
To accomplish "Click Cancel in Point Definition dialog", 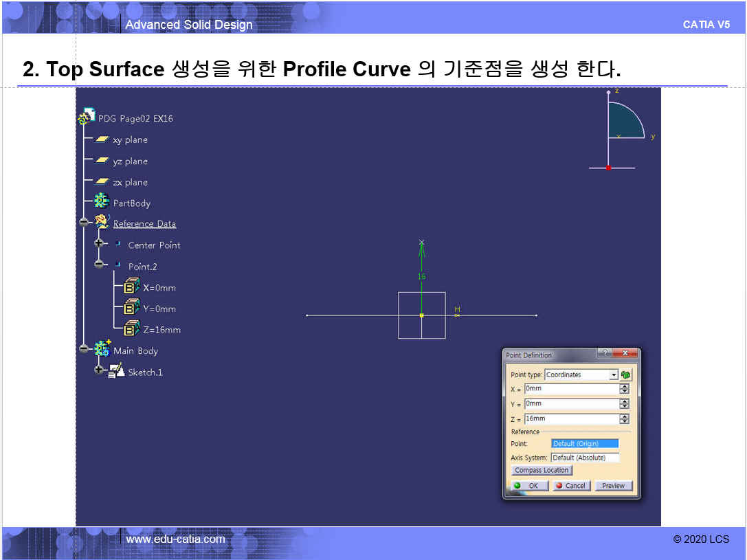I will point(572,486).
